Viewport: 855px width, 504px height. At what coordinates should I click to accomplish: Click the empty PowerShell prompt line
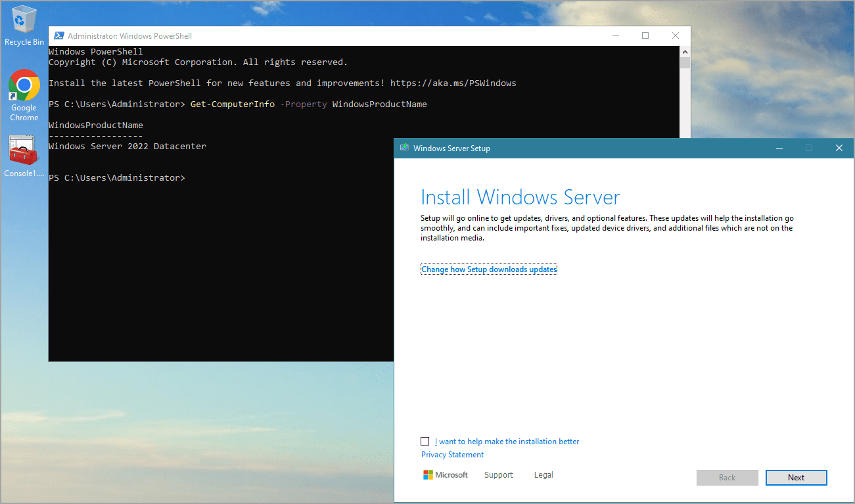coord(117,178)
